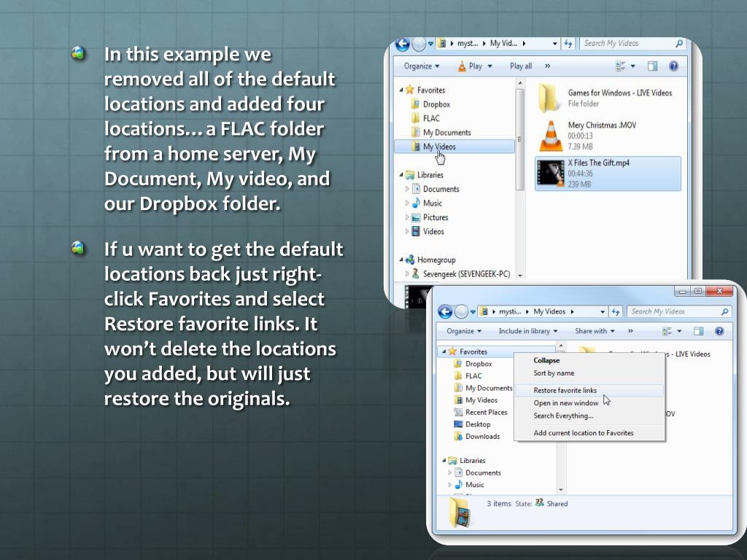
Task: Click the Back arrow in the upper Explorer window
Action: click(403, 44)
